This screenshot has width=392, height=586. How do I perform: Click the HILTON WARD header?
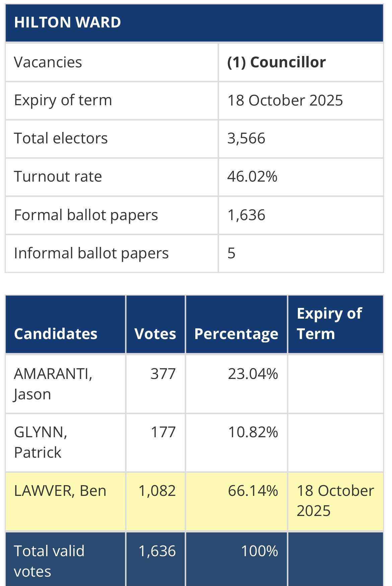coord(67,22)
